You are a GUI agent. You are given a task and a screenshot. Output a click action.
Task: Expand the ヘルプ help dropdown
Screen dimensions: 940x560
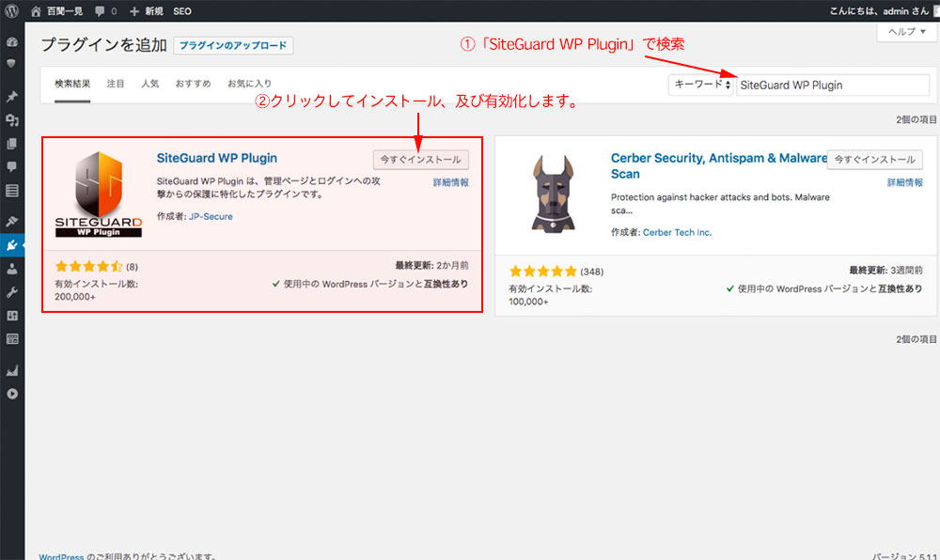(x=906, y=31)
